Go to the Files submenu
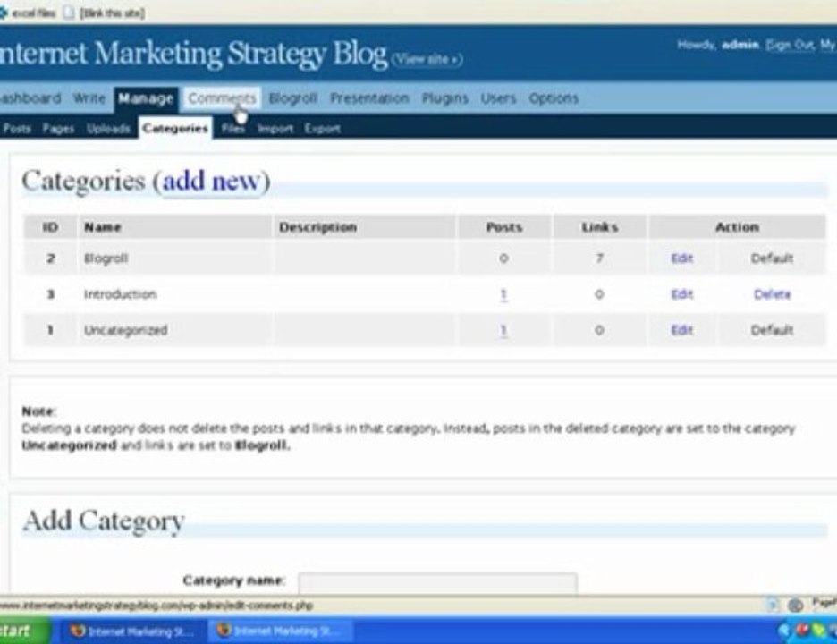837x644 pixels. click(232, 129)
